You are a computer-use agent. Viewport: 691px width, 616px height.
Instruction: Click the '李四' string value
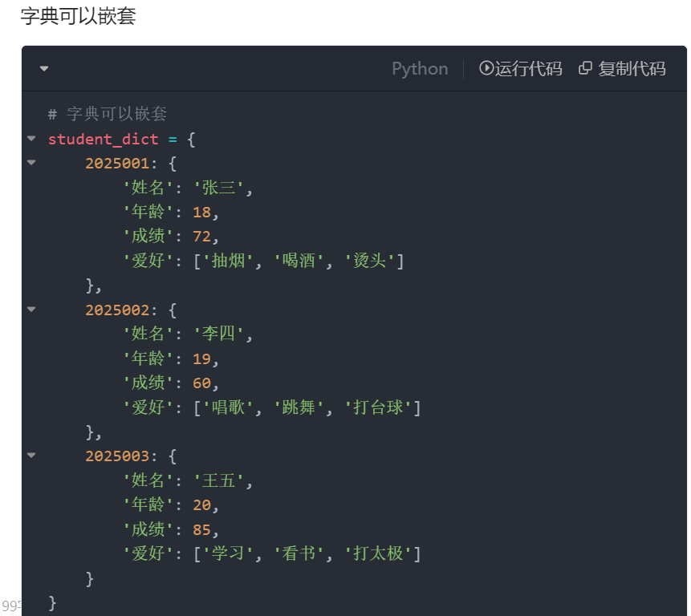(x=218, y=334)
